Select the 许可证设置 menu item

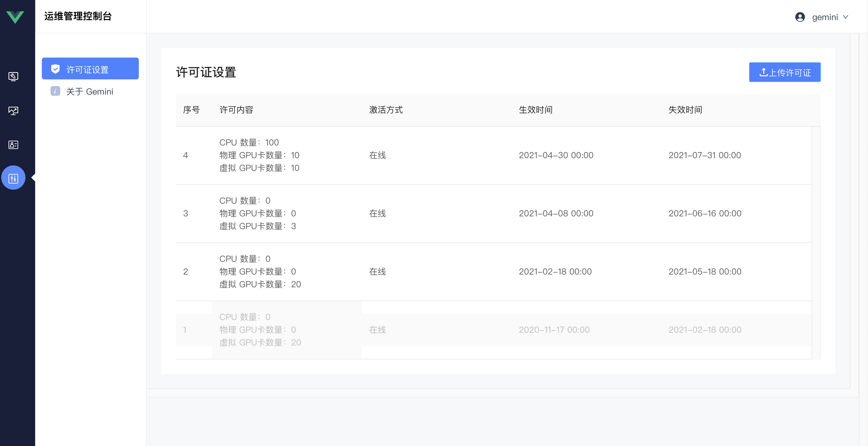[90, 69]
